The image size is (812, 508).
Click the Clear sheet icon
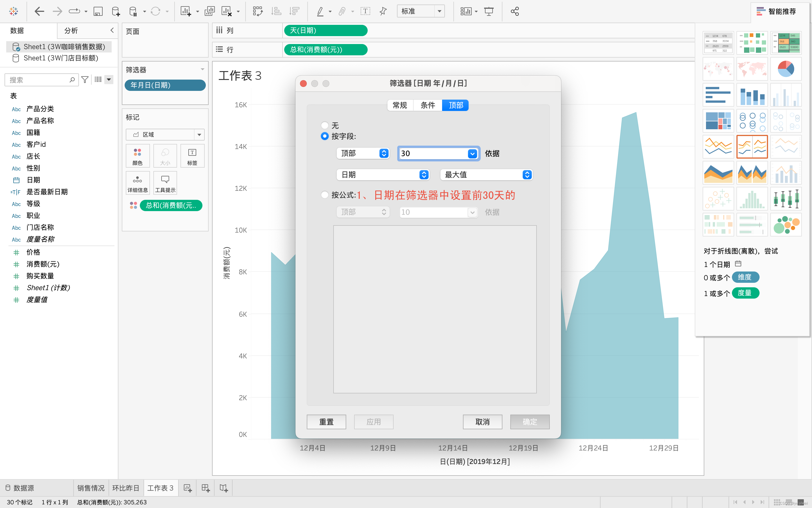[227, 11]
